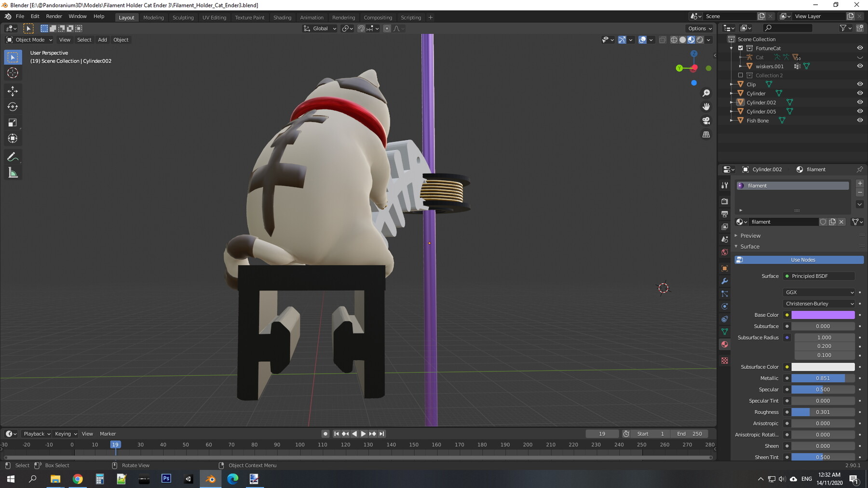
Task: Hide Fish Bone object in outliner
Action: [859, 120]
